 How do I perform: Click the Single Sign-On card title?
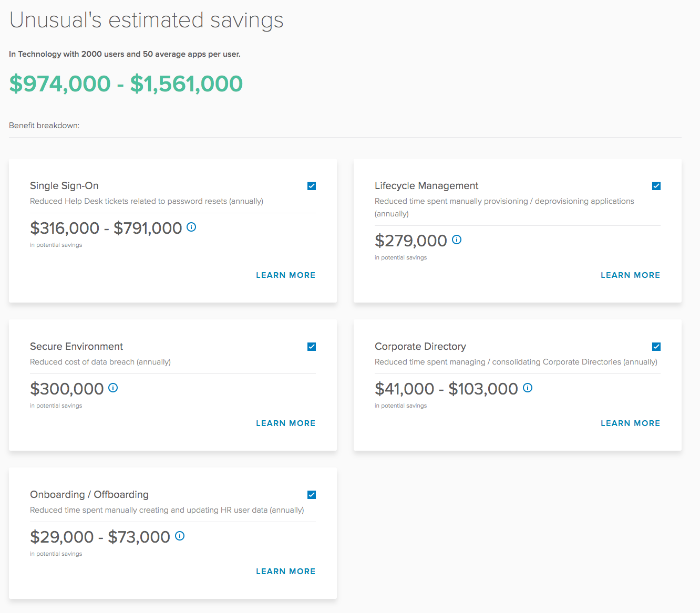coord(64,186)
